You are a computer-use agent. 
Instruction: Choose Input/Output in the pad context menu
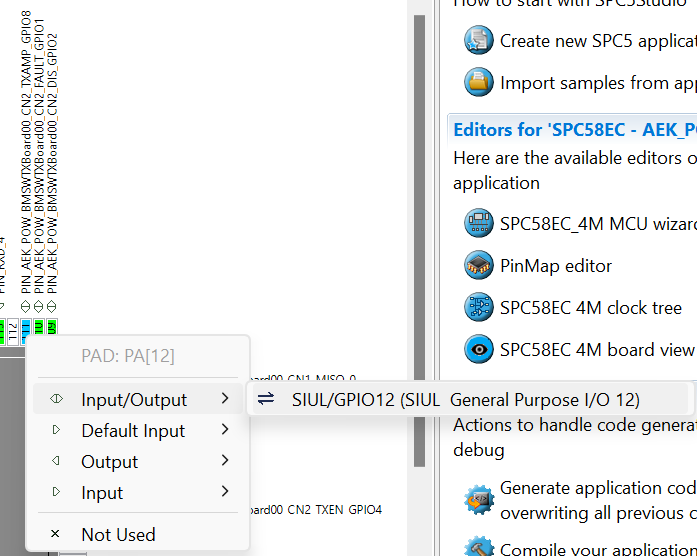[x=138, y=399]
